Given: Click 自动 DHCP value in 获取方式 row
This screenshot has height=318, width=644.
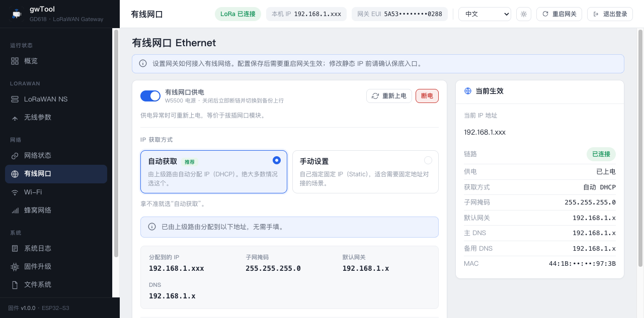Looking at the screenshot, I should pos(599,187).
